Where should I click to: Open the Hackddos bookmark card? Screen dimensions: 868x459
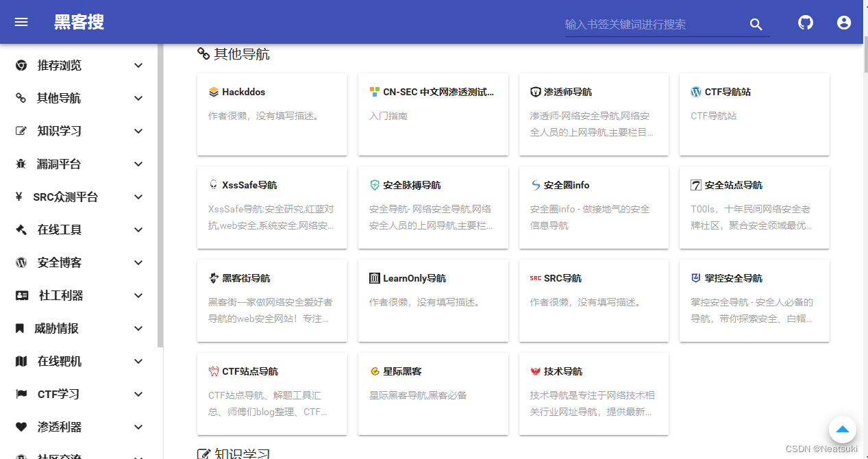pos(272,114)
